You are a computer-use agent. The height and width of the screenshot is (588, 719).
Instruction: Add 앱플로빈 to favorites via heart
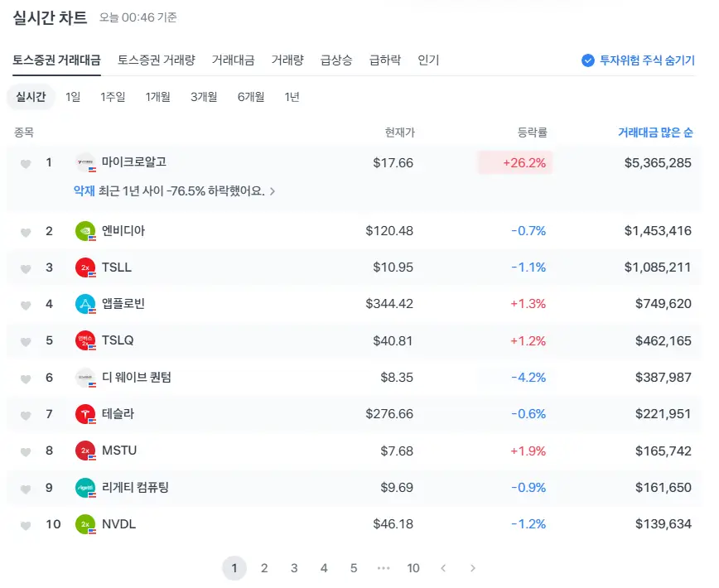pyautogui.click(x=26, y=306)
